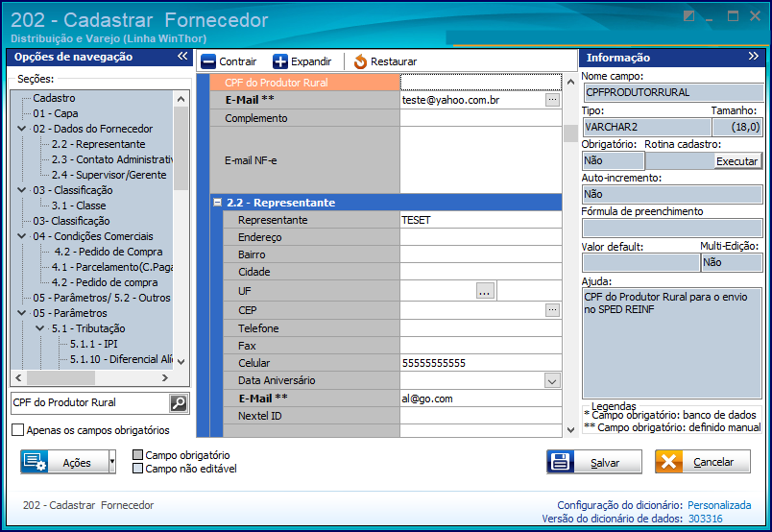
Task: Click the Cidade input field
Action: (480, 272)
